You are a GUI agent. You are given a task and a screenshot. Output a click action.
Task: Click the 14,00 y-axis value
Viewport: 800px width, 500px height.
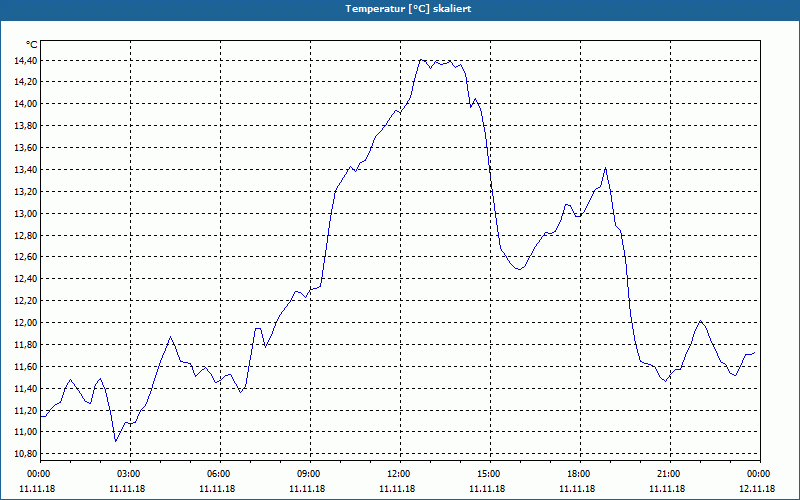(x=26, y=104)
